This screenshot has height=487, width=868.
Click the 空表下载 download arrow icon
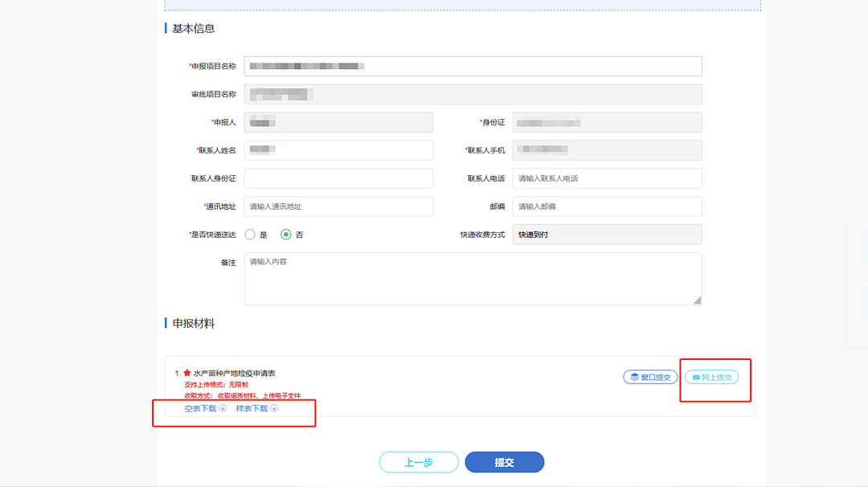223,408
